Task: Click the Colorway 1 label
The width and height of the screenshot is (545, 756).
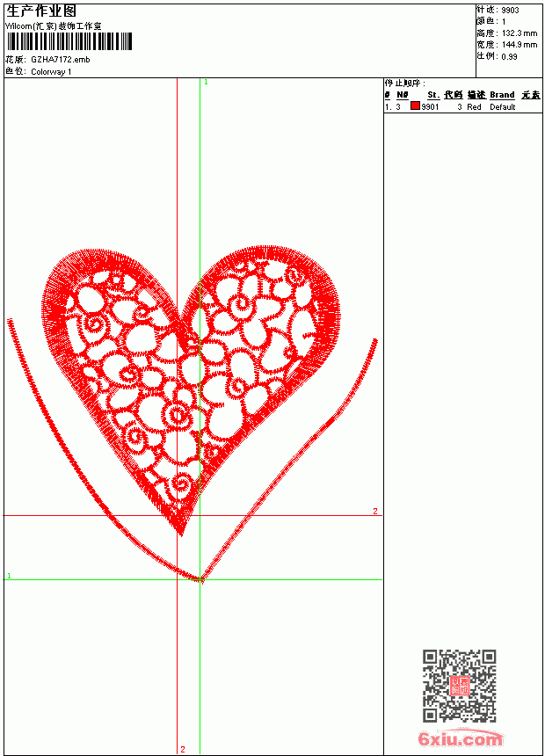Action: point(51,72)
